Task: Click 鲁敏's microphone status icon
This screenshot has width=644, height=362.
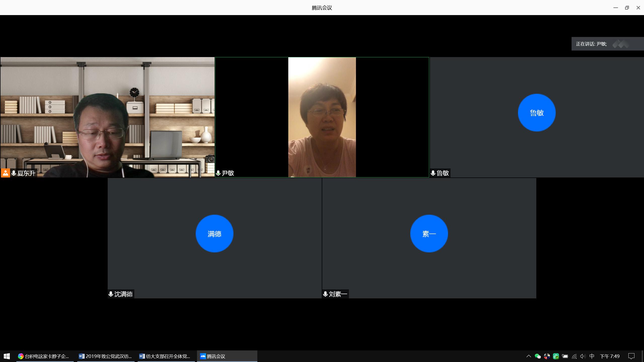Action: pyautogui.click(x=433, y=173)
